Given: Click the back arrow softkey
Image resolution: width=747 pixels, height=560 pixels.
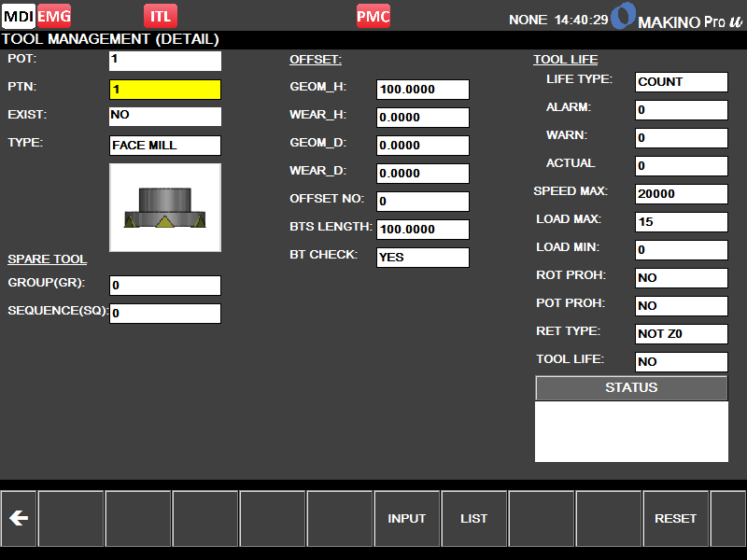Looking at the screenshot, I should 19,519.
